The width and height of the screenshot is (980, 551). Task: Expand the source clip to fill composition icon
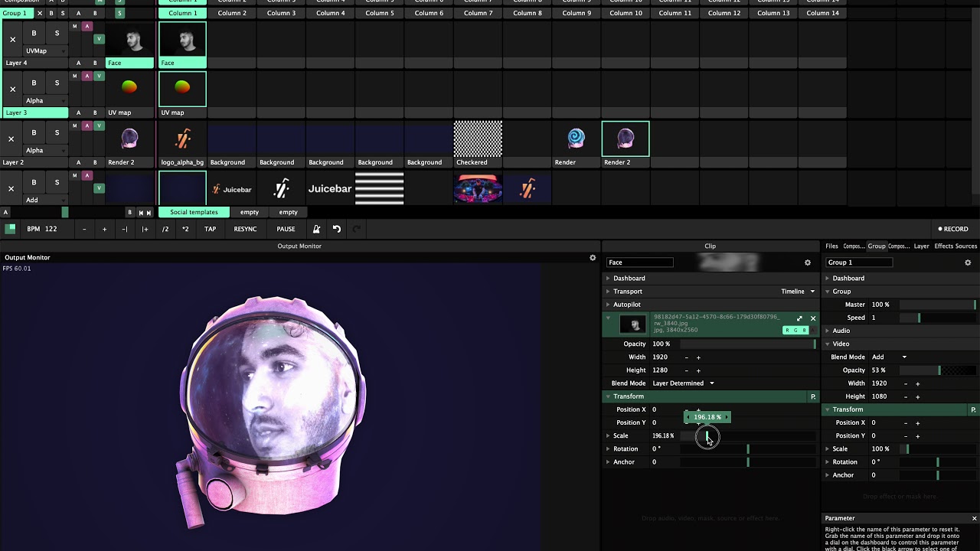coord(799,318)
